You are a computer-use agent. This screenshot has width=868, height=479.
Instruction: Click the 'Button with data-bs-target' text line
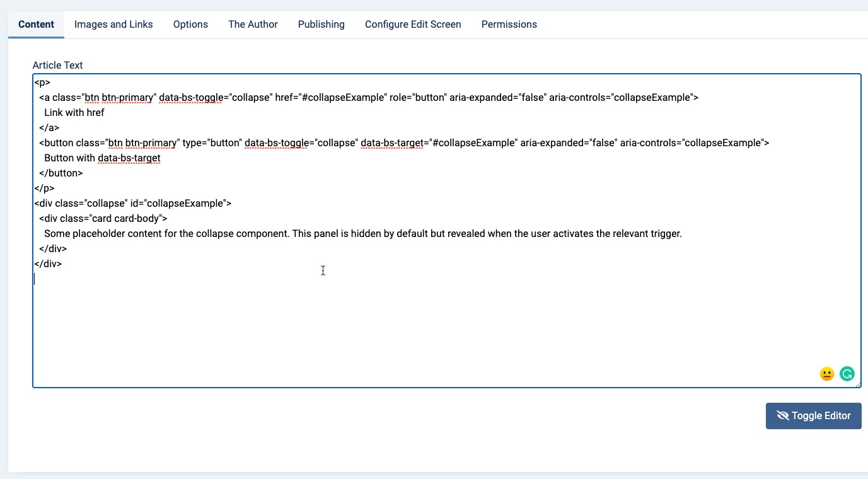click(102, 158)
